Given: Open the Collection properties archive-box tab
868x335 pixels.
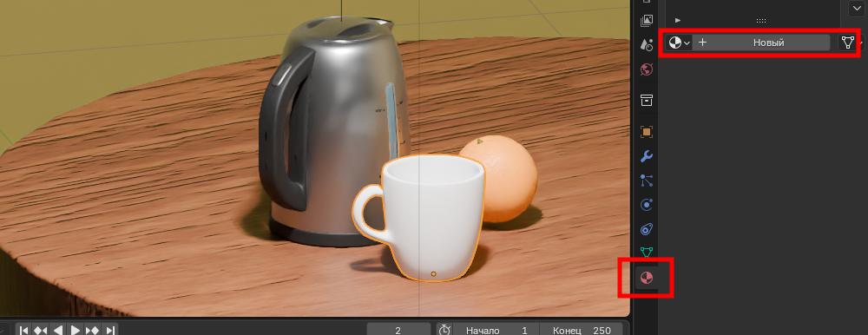Looking at the screenshot, I should tap(646, 100).
